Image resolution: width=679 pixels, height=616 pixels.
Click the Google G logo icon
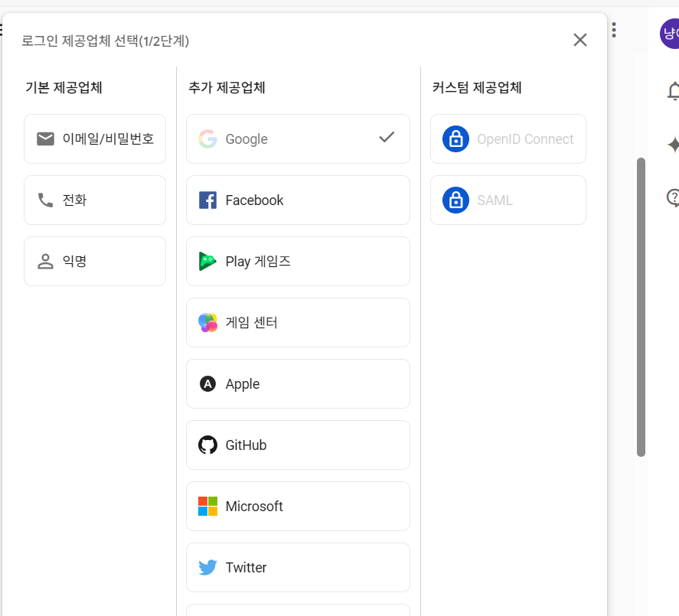[x=208, y=139]
